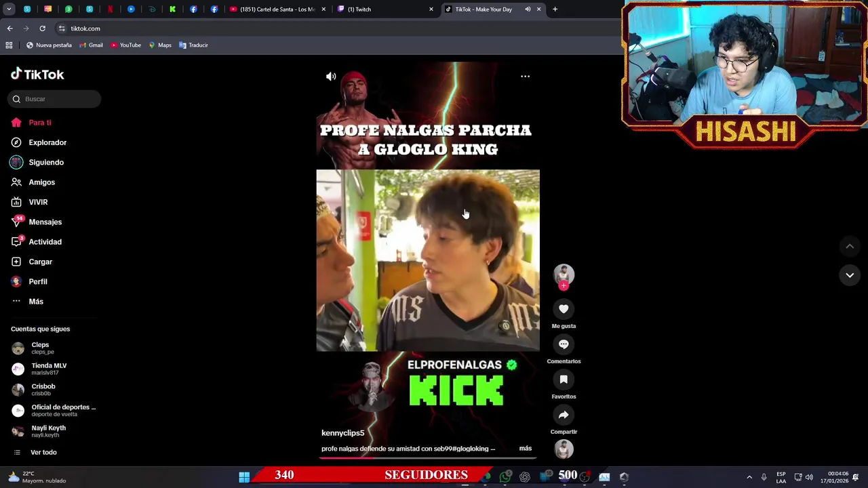Expand caption with más link
Image resolution: width=868 pixels, height=488 pixels.
[526, 449]
